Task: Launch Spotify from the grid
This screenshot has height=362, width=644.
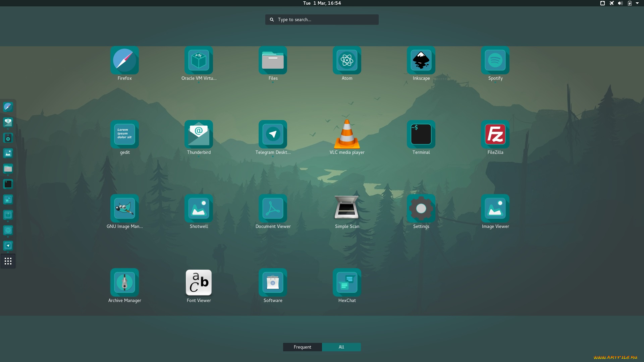Action: [x=495, y=61]
